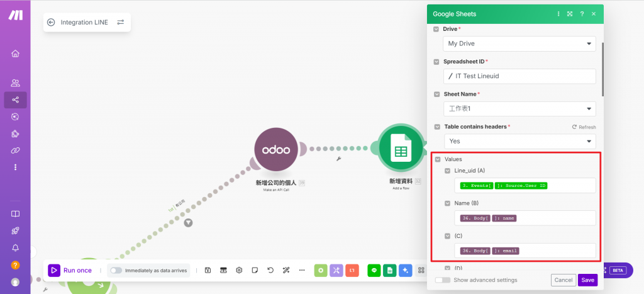Toggle map checkbox beside Drive
Screen dimensions: 644x294
(436, 29)
